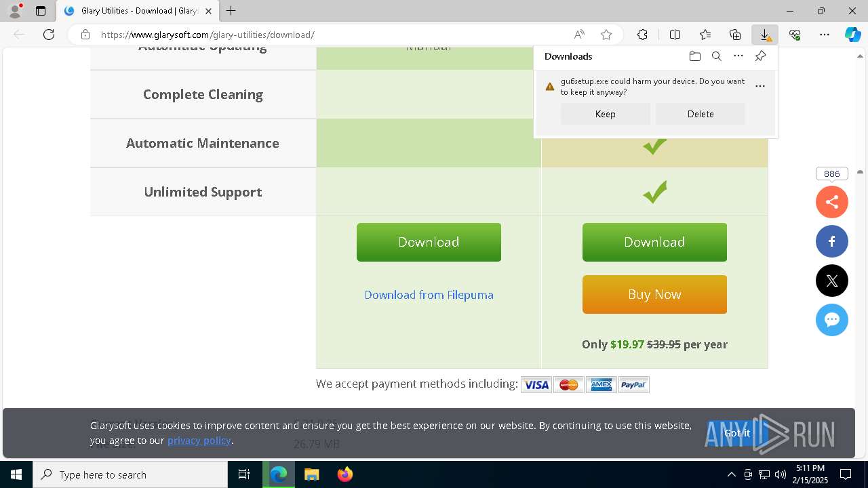Open the blue chat messenger button
Screen dimensions: 868x488
click(x=832, y=320)
